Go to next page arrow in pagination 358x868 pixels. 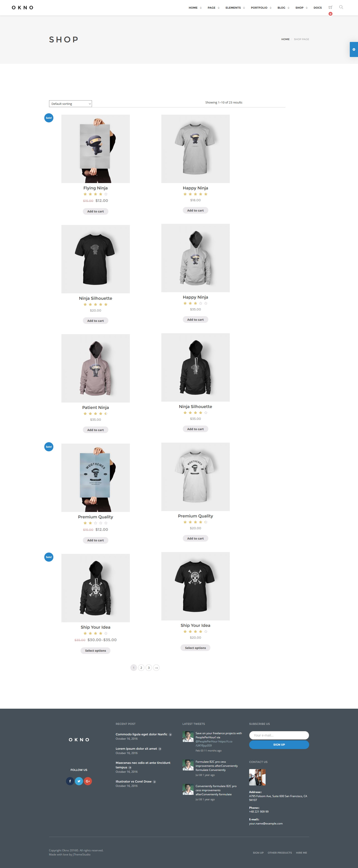click(156, 667)
